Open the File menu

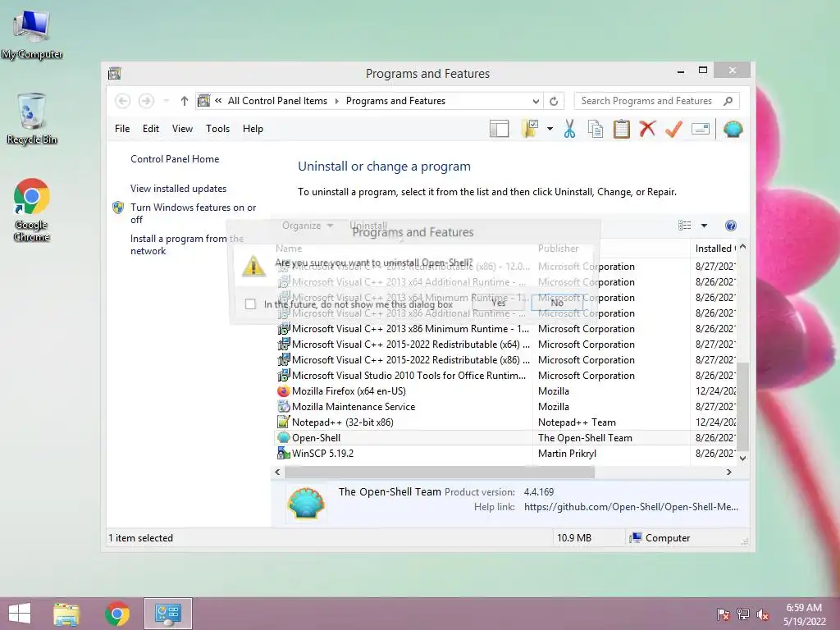point(122,129)
